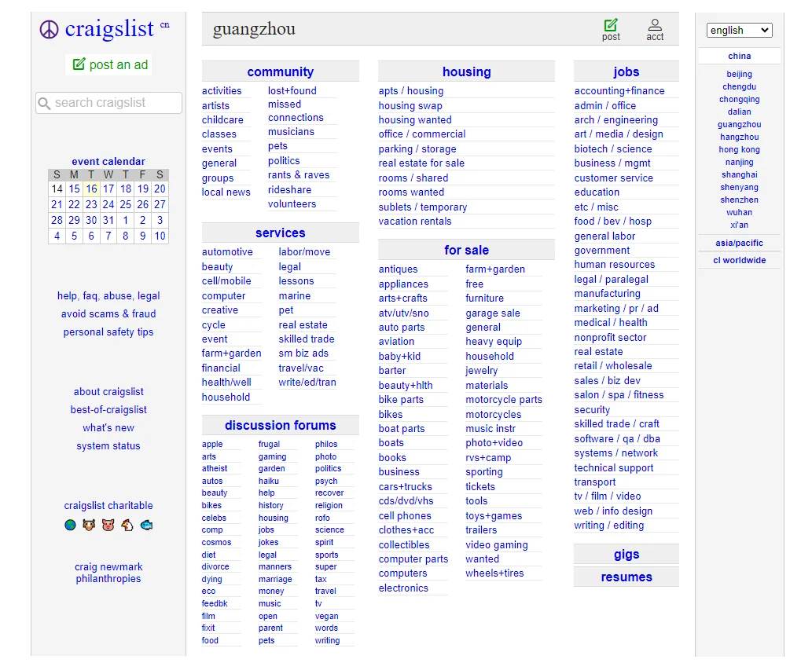812x663 pixels.
Task: Open the resumes section
Action: coord(626,577)
